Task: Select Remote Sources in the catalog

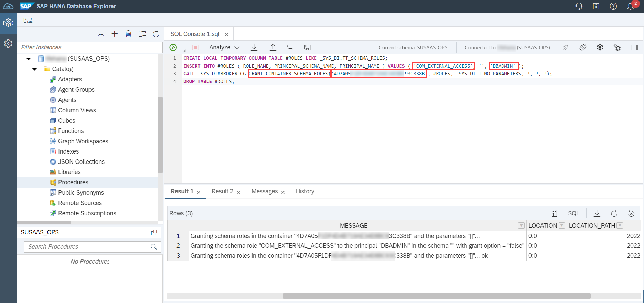Action: point(80,203)
